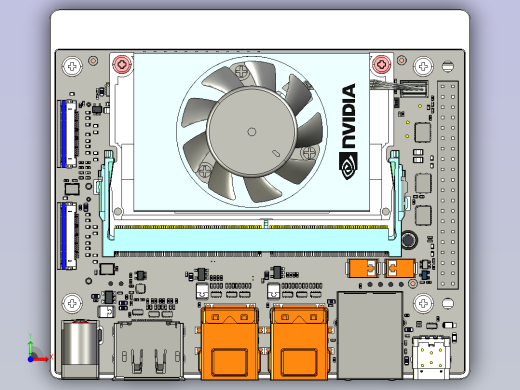
Task: Select the left orange tantalum capacitor
Action: click(x=363, y=268)
